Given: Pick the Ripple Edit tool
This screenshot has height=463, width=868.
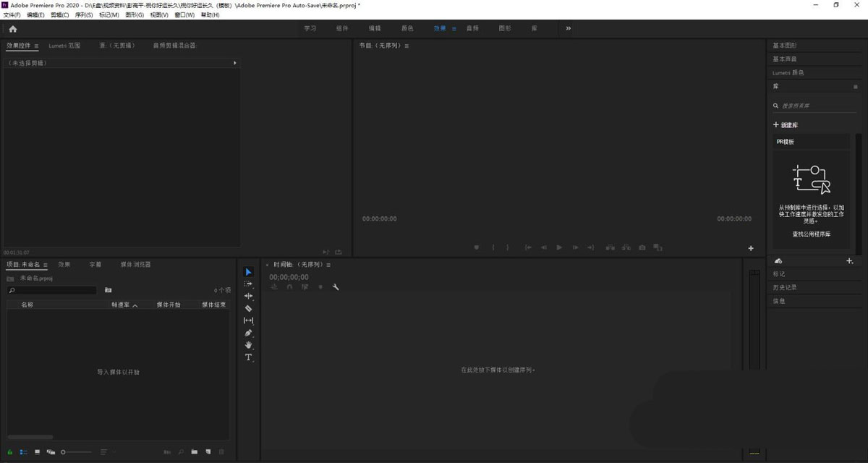Looking at the screenshot, I should click(248, 296).
